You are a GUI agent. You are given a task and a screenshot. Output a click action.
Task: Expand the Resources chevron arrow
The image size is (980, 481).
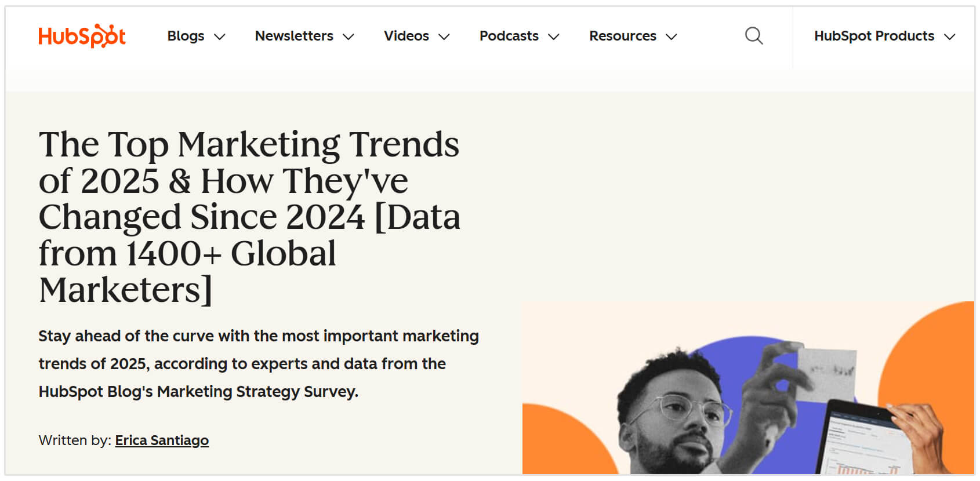pos(672,37)
